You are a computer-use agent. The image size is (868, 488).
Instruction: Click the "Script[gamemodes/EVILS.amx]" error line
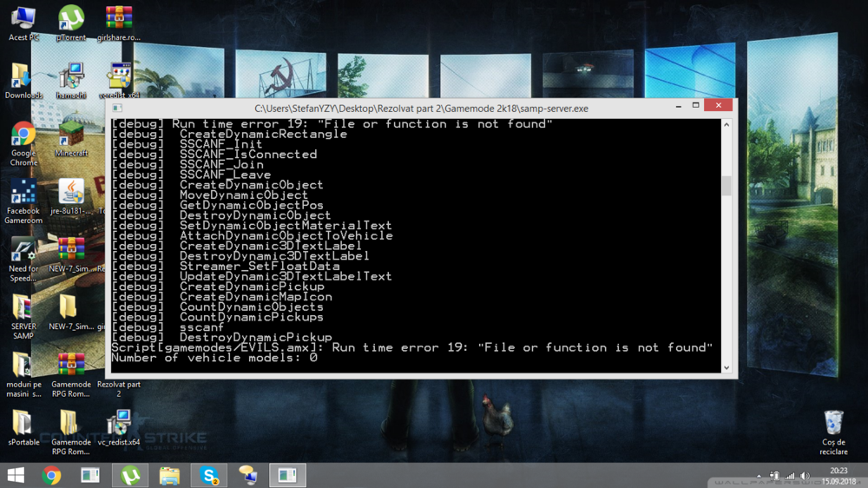(411, 348)
